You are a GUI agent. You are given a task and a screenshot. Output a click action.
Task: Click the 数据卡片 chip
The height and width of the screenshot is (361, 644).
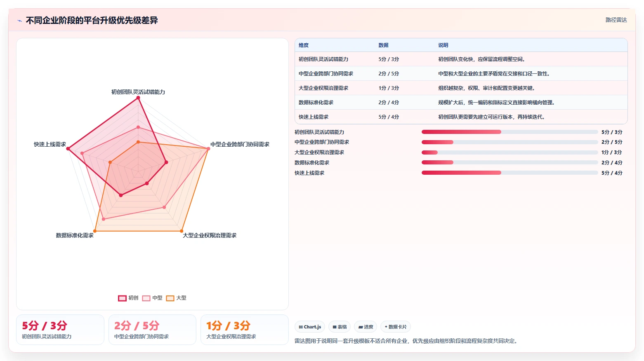coord(396,327)
